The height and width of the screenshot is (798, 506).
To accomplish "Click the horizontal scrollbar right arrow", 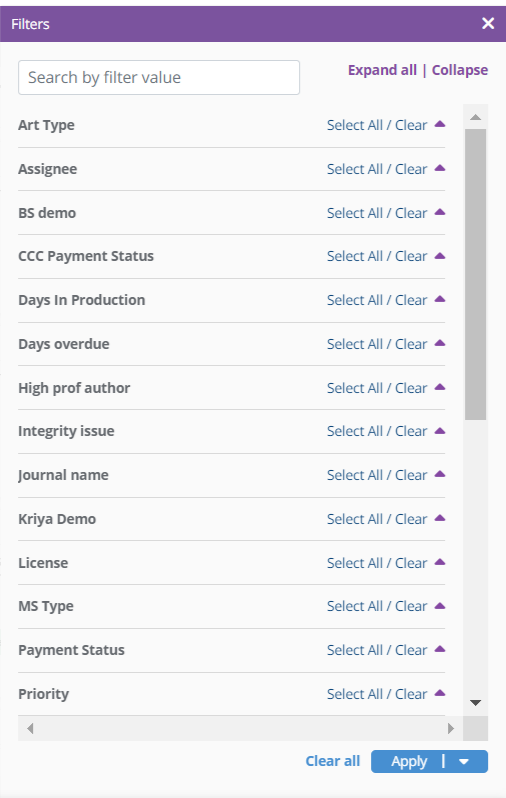I will (x=451, y=728).
